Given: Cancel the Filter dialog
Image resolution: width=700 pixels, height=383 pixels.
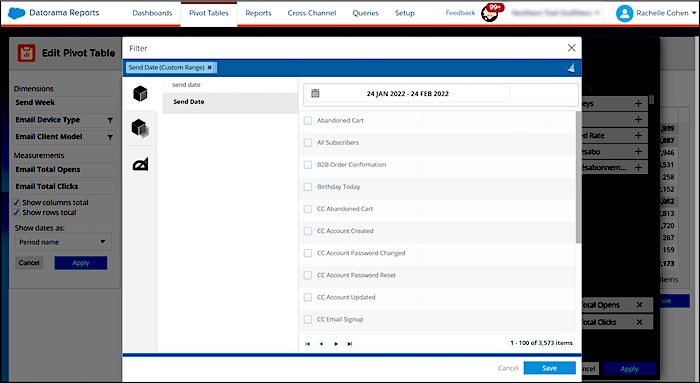Looking at the screenshot, I should click(508, 368).
